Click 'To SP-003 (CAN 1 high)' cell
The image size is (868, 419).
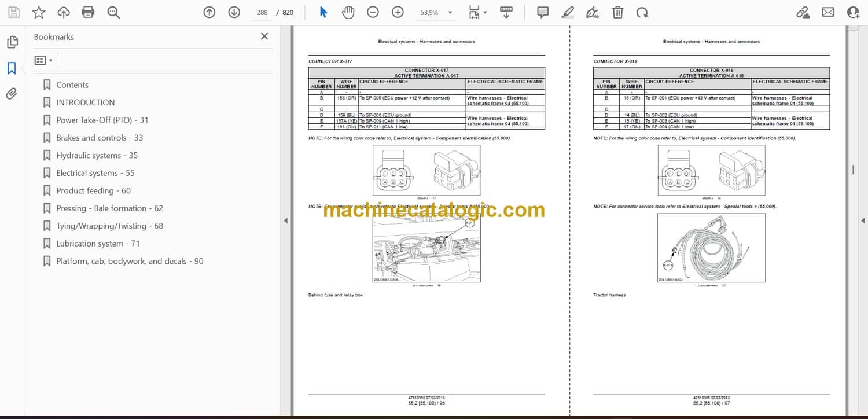(x=697, y=121)
